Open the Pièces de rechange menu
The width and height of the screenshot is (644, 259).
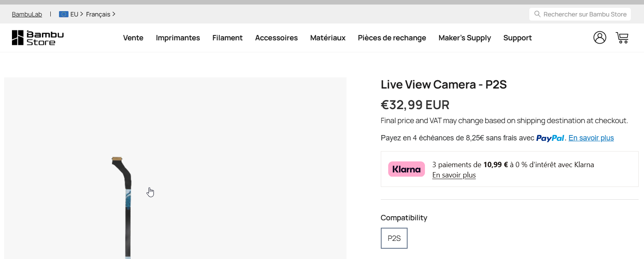[392, 38]
